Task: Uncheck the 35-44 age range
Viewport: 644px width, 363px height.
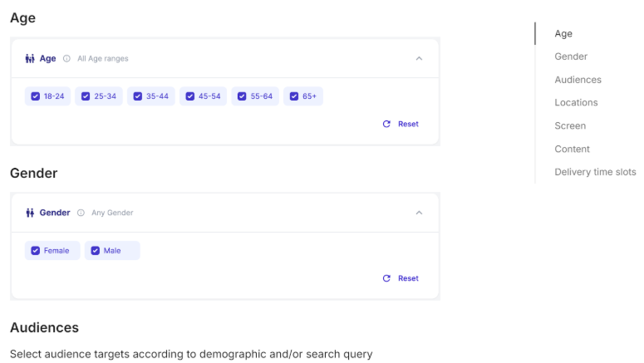Action: click(x=138, y=96)
